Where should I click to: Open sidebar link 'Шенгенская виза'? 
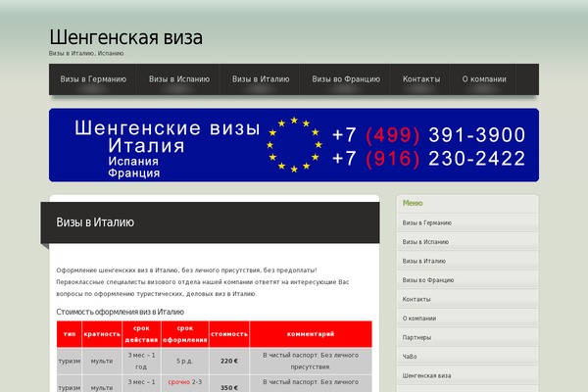point(426,375)
